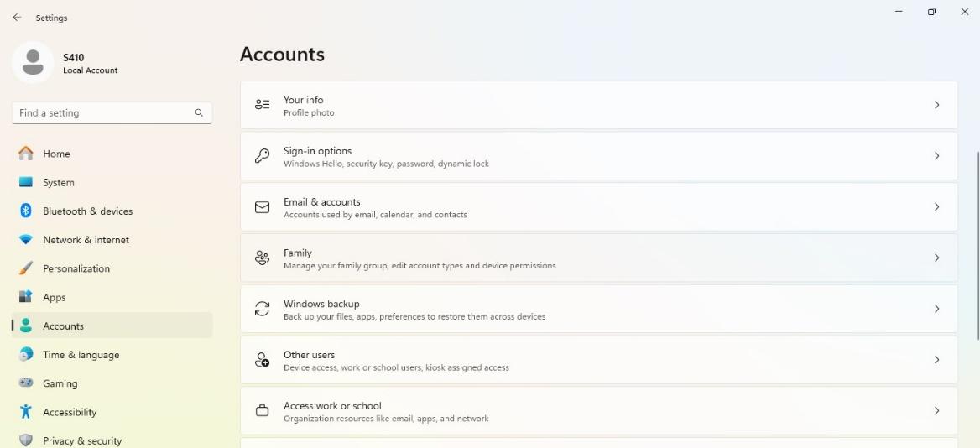The height and width of the screenshot is (448, 980).
Task: Click the Personalization paintbrush icon
Action: (26, 268)
